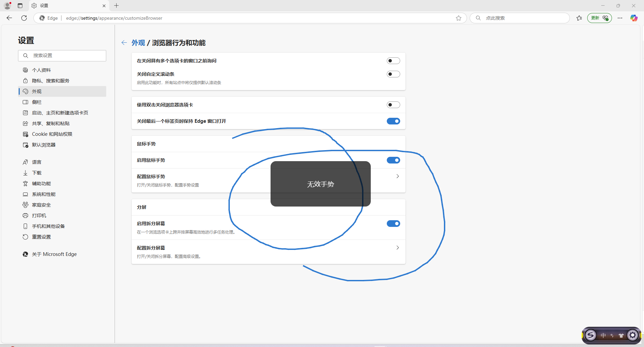Open 手机和其他设备 section
This screenshot has width=644, height=347.
pyautogui.click(x=62, y=226)
